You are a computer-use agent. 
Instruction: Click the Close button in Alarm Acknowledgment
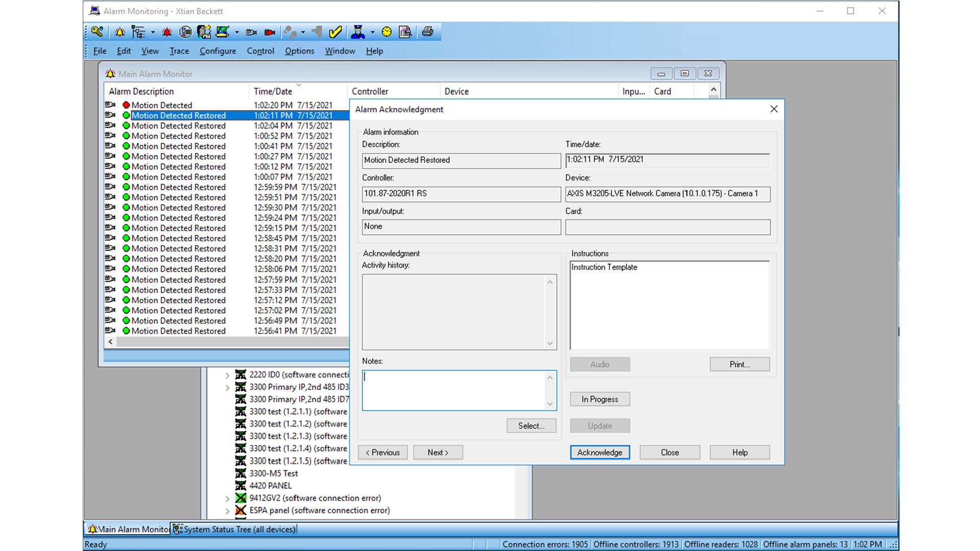(670, 453)
